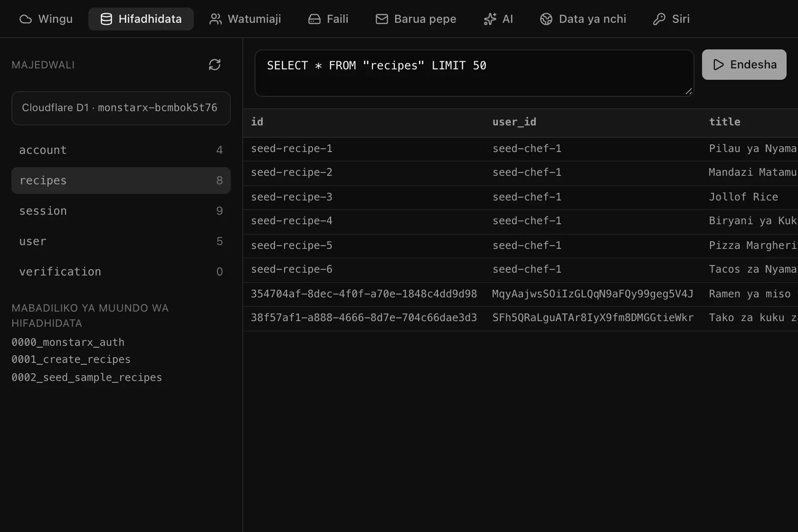This screenshot has height=532, width=798.
Task: Open the session table
Action: point(121,211)
